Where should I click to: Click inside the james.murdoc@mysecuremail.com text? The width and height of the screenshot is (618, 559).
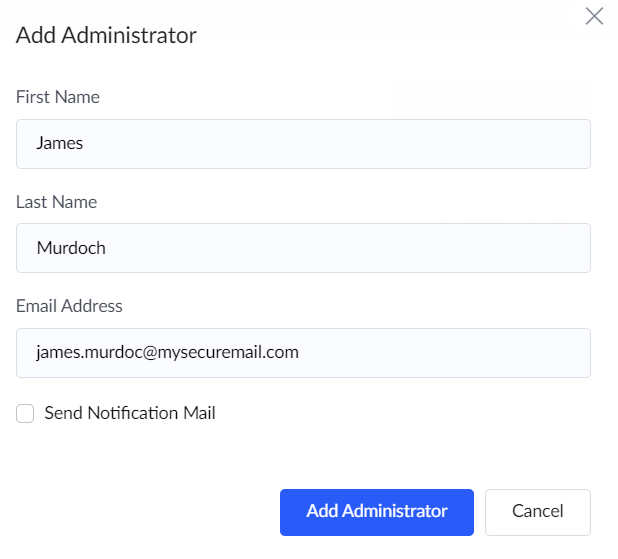click(167, 353)
